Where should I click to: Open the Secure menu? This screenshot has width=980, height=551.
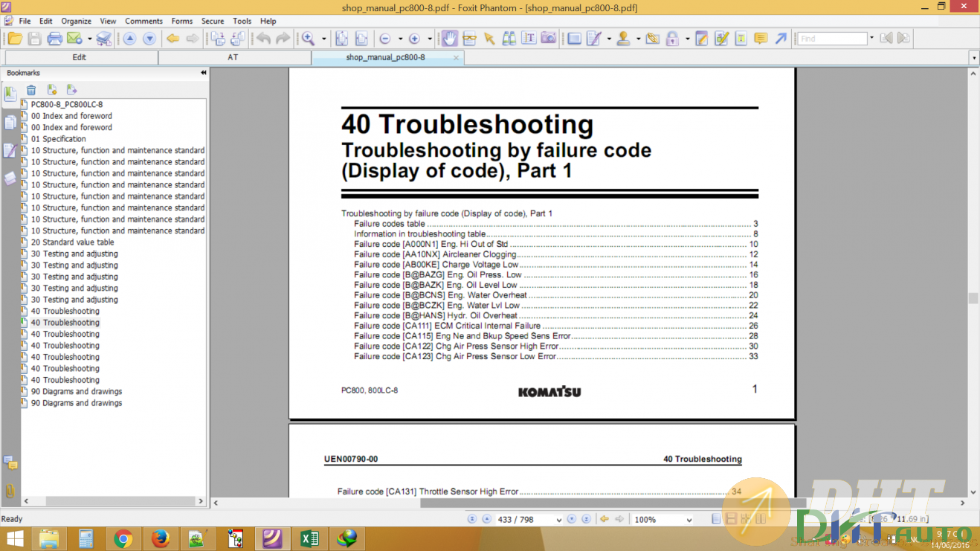tap(213, 21)
